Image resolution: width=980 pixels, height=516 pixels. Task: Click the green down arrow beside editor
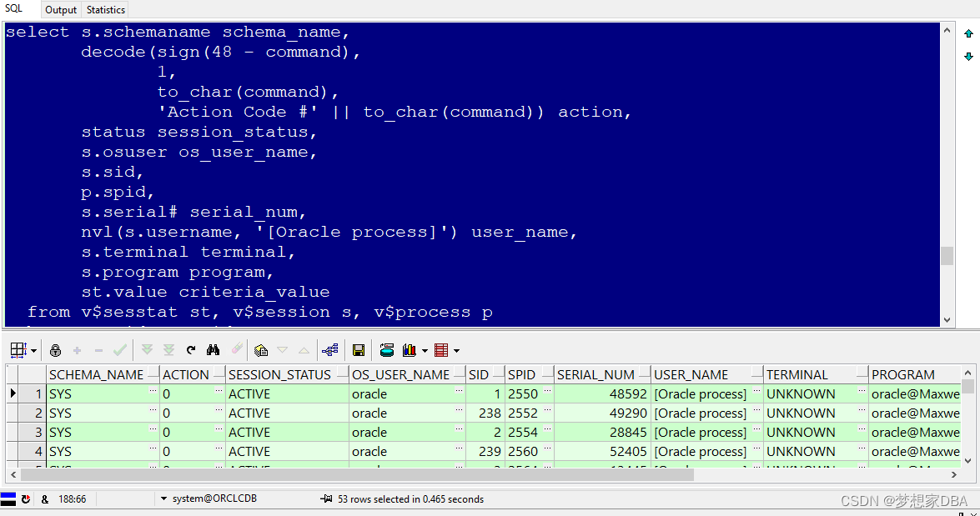click(968, 56)
